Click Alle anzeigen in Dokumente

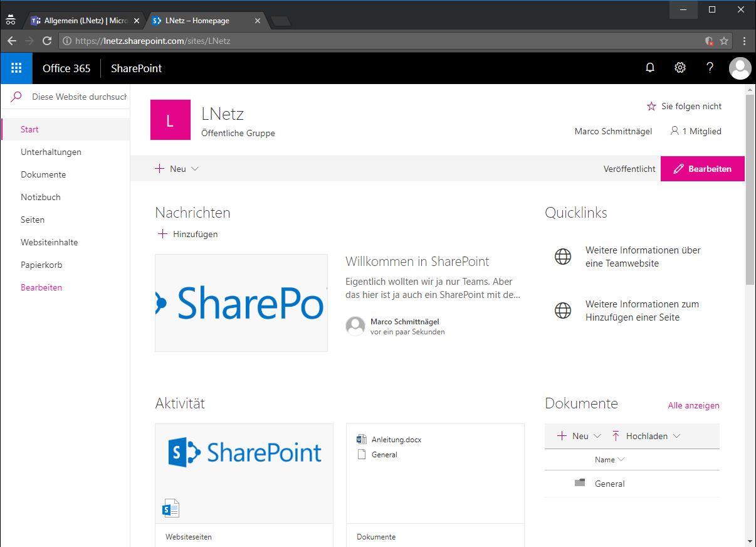click(694, 405)
